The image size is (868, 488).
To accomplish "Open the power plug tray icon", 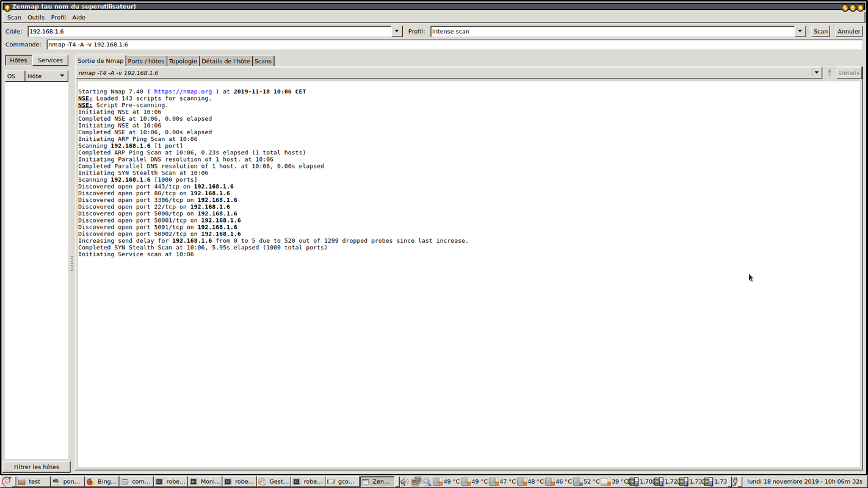I will pos(735,481).
